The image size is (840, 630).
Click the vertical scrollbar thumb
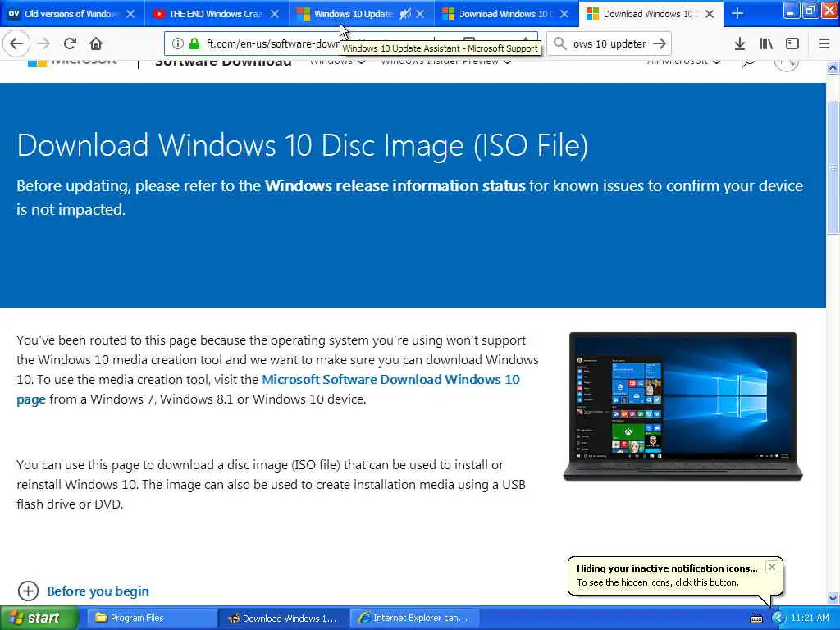[833, 166]
